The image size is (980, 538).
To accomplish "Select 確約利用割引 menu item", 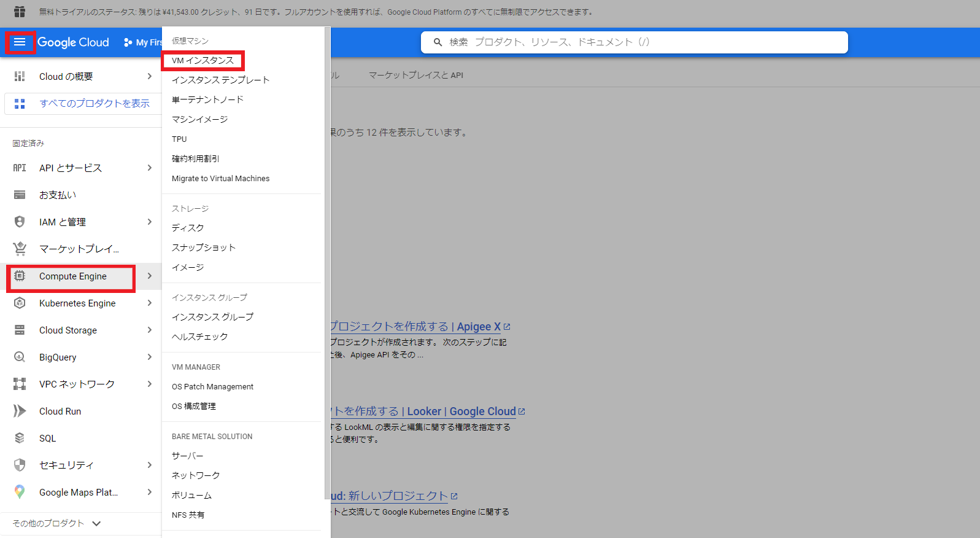I will (x=195, y=158).
